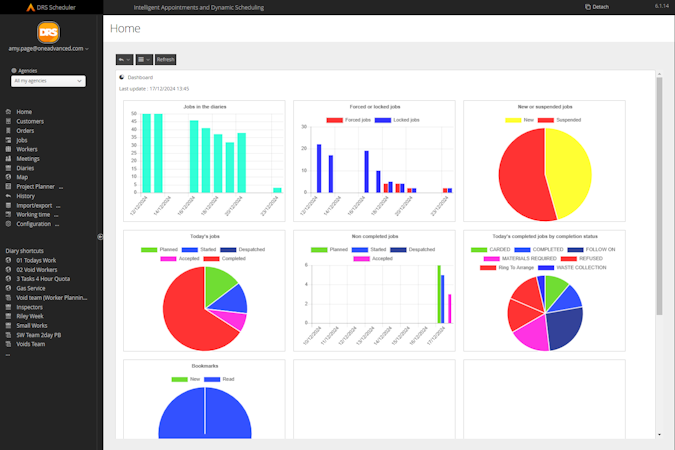Go to Orders menu item
Viewport: 675px width, 450px height.
pyautogui.click(x=25, y=130)
